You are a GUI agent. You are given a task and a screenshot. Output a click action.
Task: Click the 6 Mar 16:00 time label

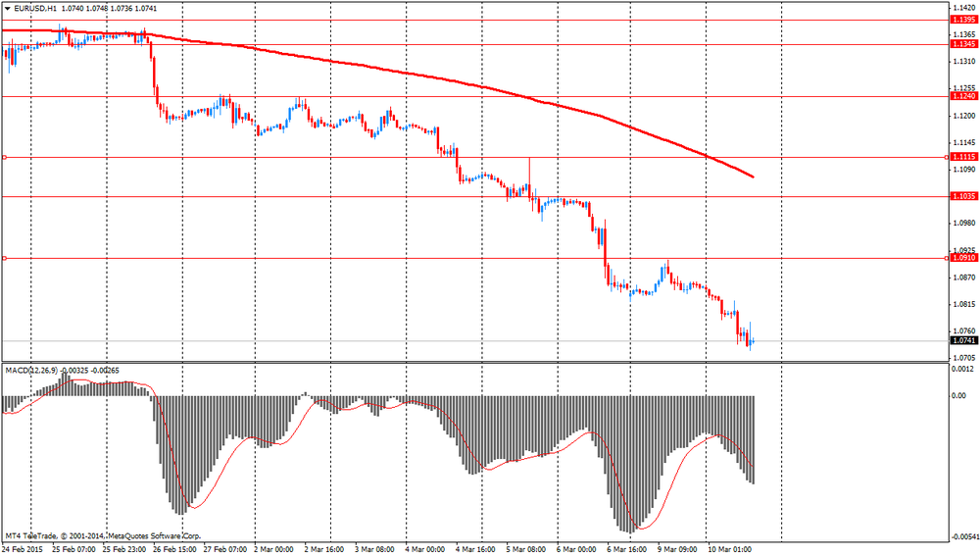(625, 550)
